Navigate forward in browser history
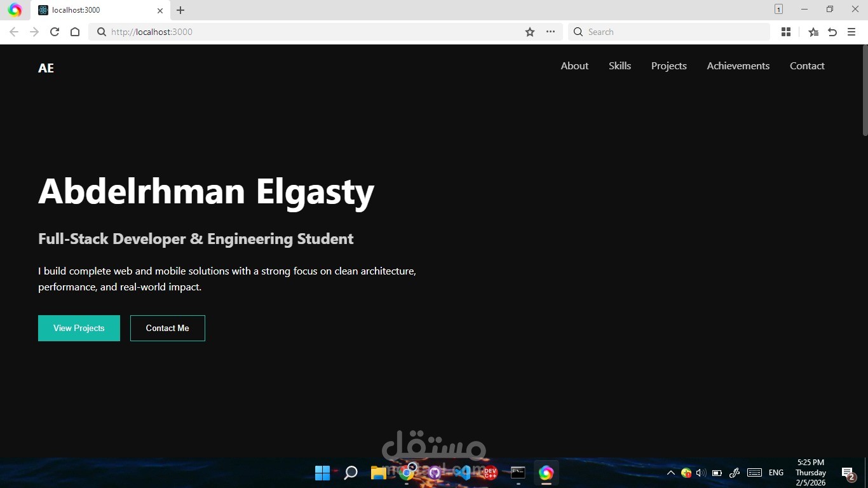Viewport: 868px width, 488px height. 34,32
